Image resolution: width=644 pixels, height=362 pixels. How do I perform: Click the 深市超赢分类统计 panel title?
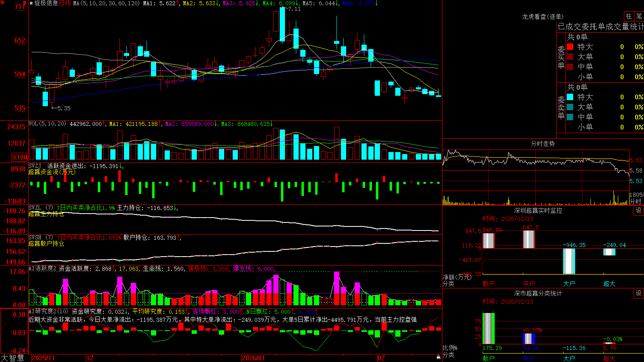[538, 293]
